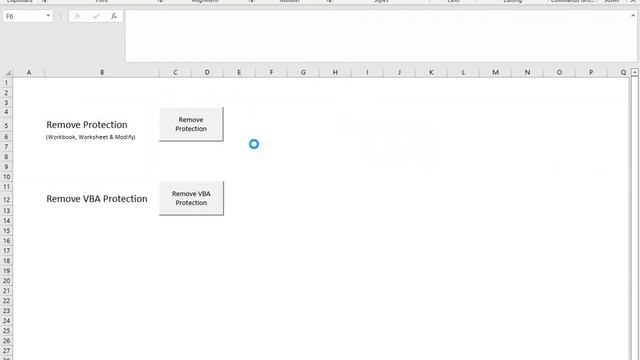Image resolution: width=640 pixels, height=360 pixels.
Task: Click the Remove Protection button
Action: [x=191, y=124]
